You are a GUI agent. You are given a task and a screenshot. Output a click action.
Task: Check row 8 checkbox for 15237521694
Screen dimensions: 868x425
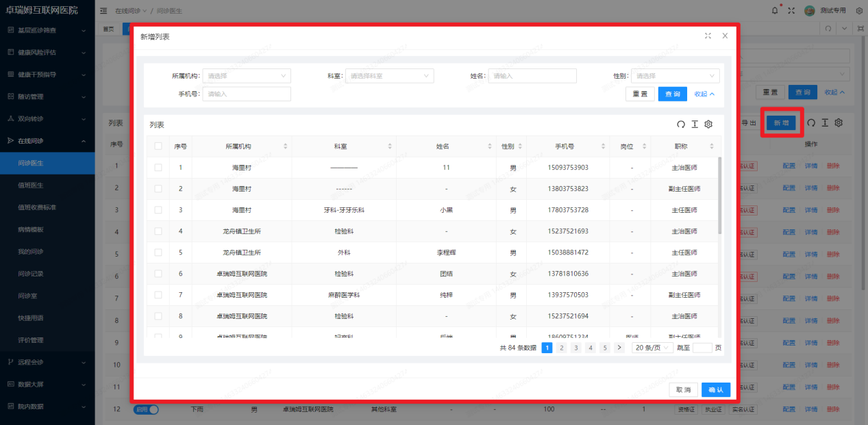158,316
